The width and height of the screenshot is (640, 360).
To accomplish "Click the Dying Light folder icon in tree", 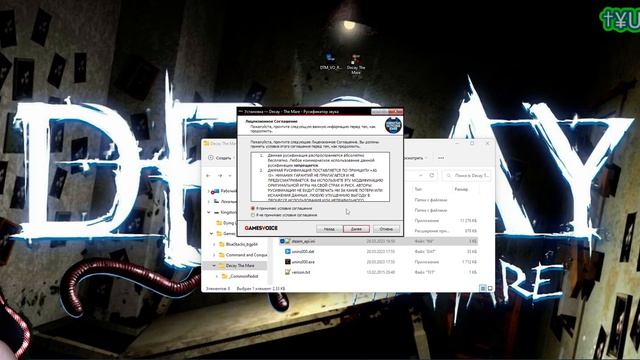I will click(x=219, y=223).
